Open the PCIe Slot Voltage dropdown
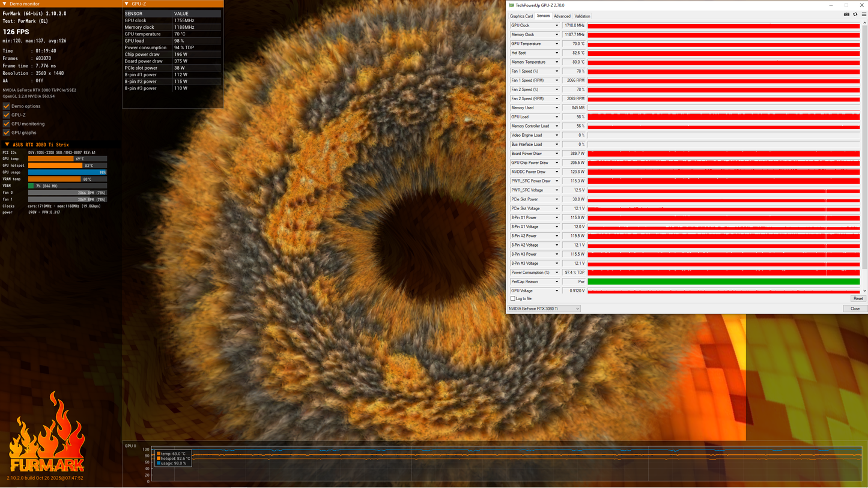 tap(557, 209)
